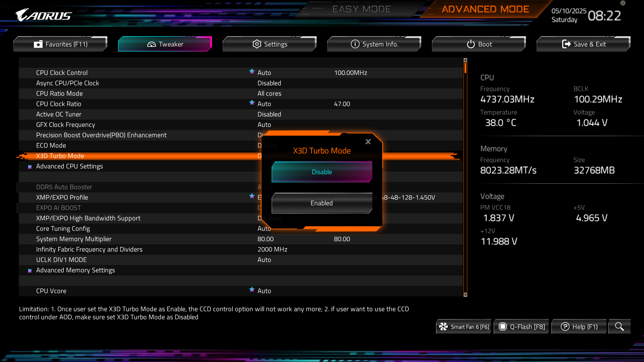Open CPU Clock Control Auto value
This screenshot has height=362, width=644.
pos(264,73)
